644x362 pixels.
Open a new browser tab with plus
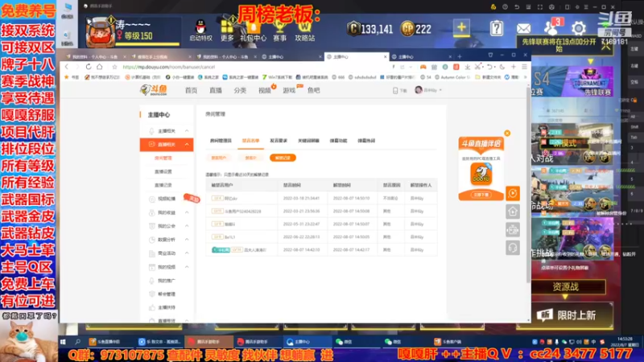(460, 56)
